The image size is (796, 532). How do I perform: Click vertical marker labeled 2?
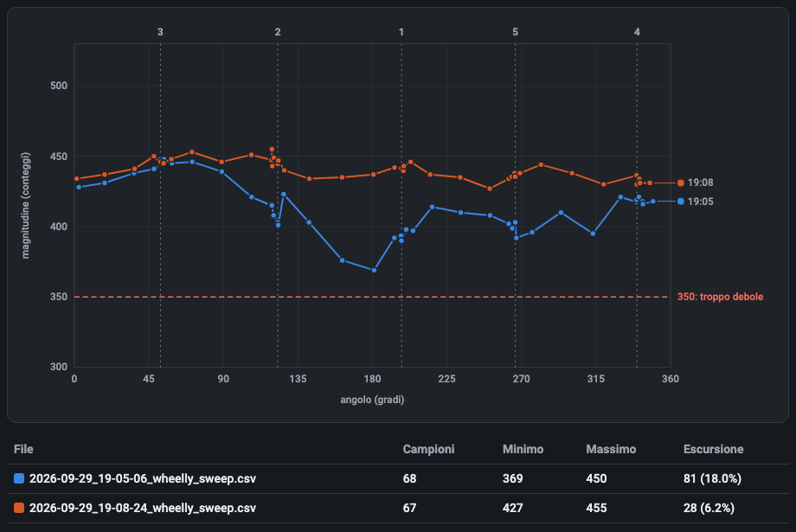[278, 32]
